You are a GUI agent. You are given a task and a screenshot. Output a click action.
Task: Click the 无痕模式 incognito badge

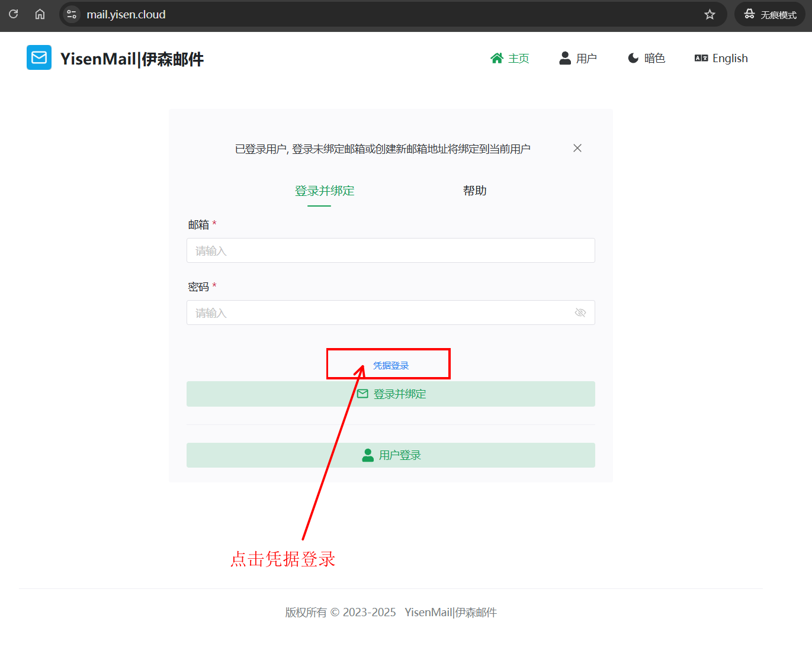tap(769, 14)
